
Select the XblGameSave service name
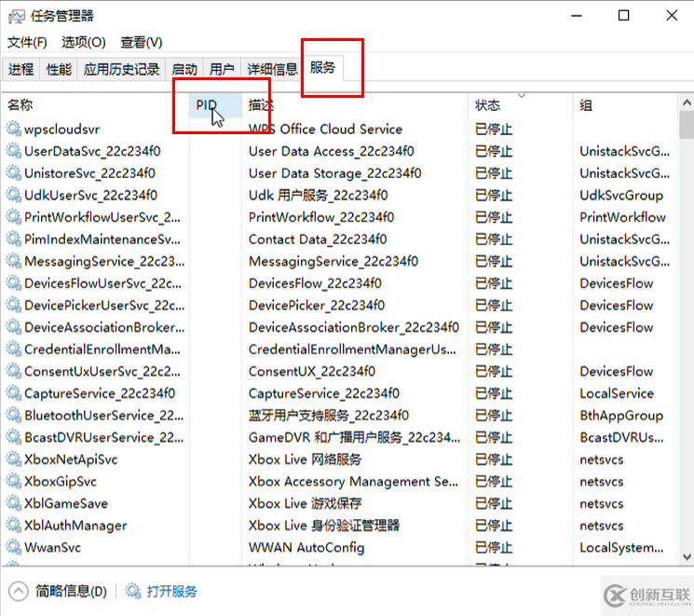(x=66, y=503)
